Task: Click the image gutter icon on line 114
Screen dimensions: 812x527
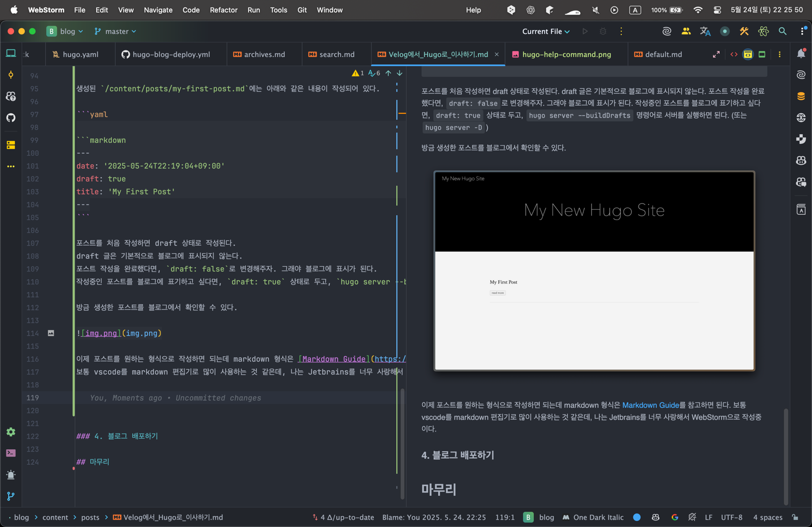Action: [x=51, y=333]
